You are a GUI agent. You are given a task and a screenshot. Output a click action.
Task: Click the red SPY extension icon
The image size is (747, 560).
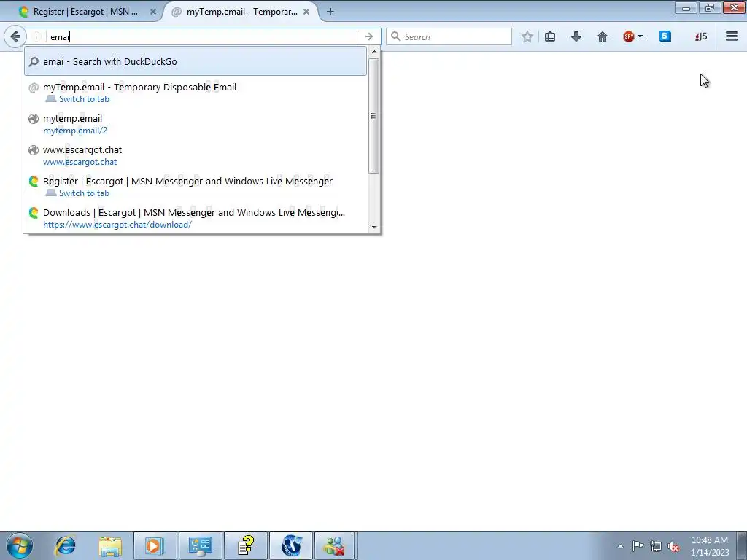pos(628,36)
